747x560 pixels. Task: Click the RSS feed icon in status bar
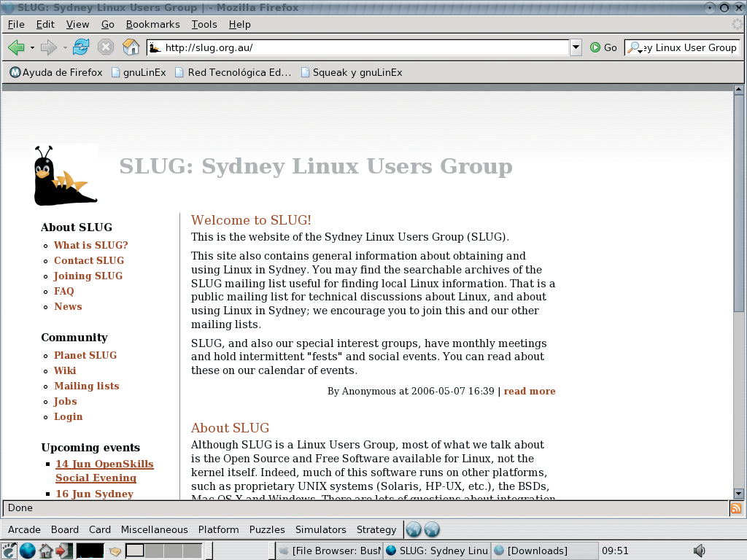[x=736, y=508]
